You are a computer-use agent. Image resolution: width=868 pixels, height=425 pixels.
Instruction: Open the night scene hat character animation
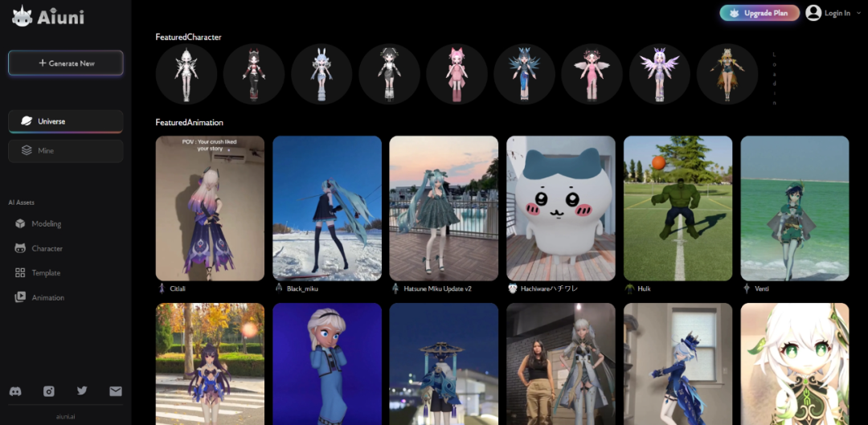point(444,364)
